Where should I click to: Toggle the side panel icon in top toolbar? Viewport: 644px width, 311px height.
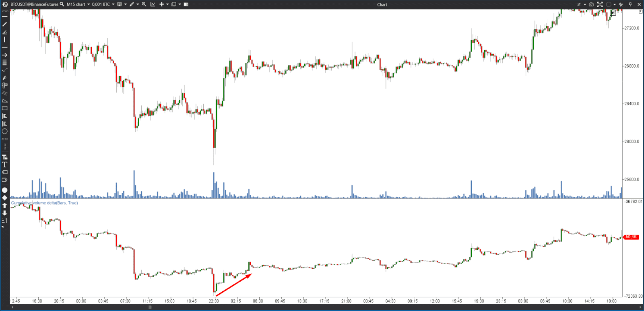[186, 4]
